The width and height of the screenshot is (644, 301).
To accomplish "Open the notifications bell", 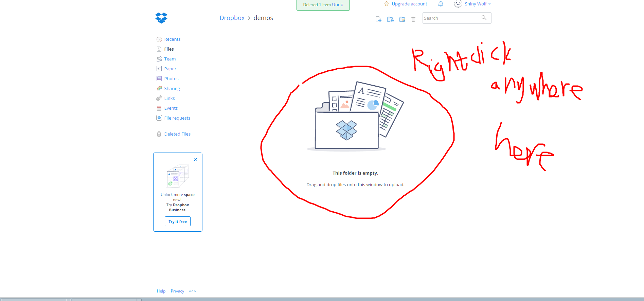I will pos(441,4).
